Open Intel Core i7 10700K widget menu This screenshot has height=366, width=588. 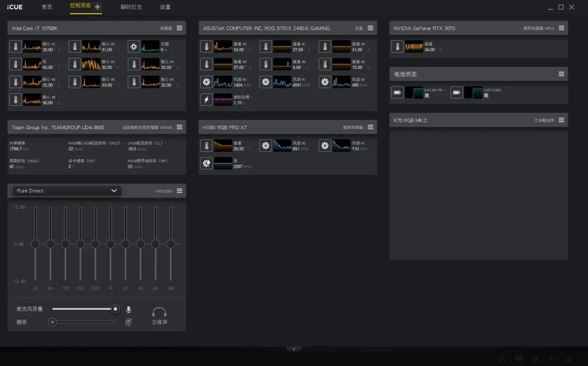tap(180, 28)
